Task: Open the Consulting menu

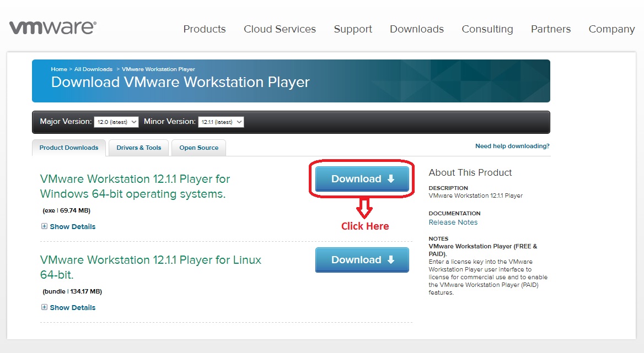Action: click(x=487, y=29)
